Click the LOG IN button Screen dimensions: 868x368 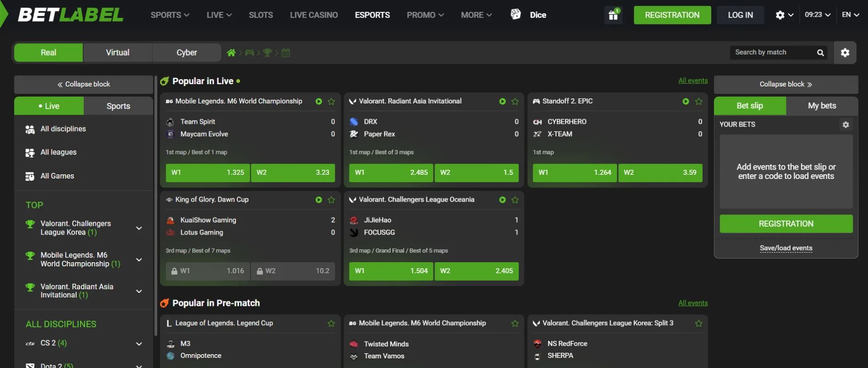coord(740,15)
